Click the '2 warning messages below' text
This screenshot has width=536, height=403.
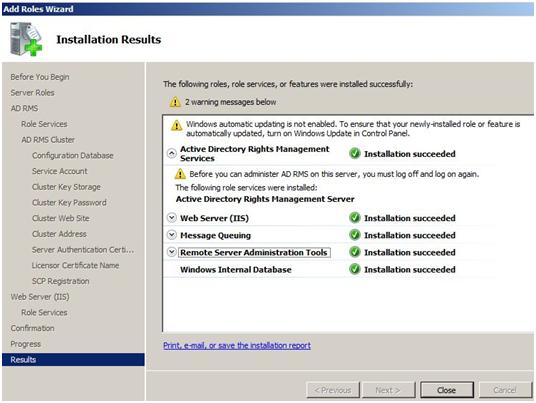pyautogui.click(x=230, y=102)
